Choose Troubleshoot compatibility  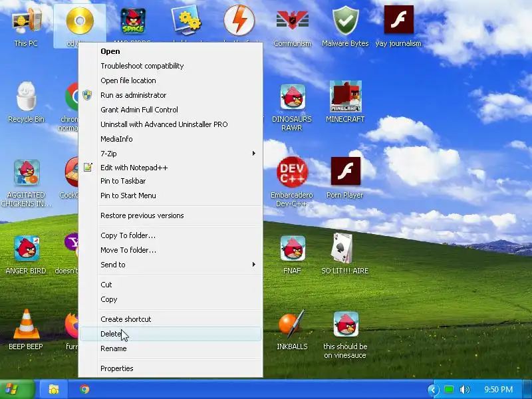171,66
